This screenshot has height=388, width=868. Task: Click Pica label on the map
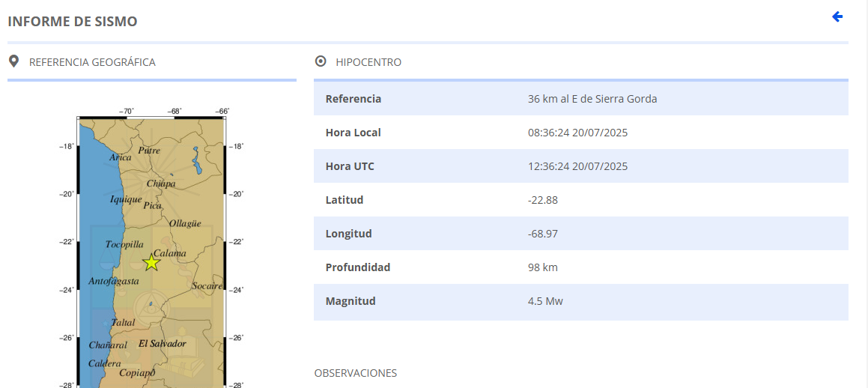[152, 205]
